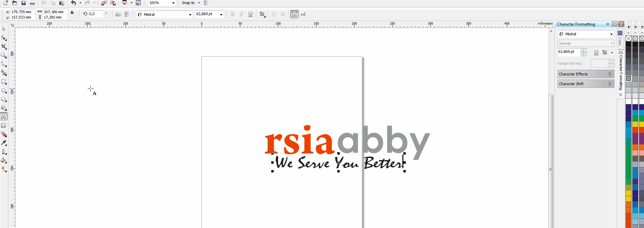Select the Basic Shapes tool
The image size is (644, 228).
(4, 108)
